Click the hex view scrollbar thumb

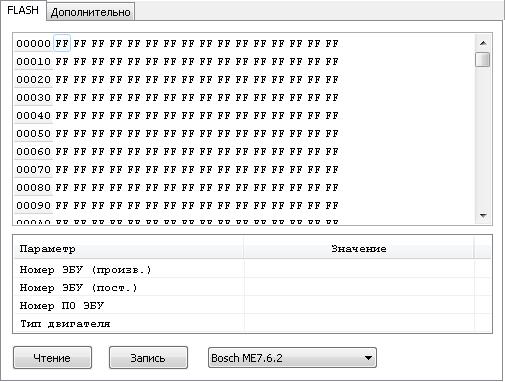tap(483, 60)
